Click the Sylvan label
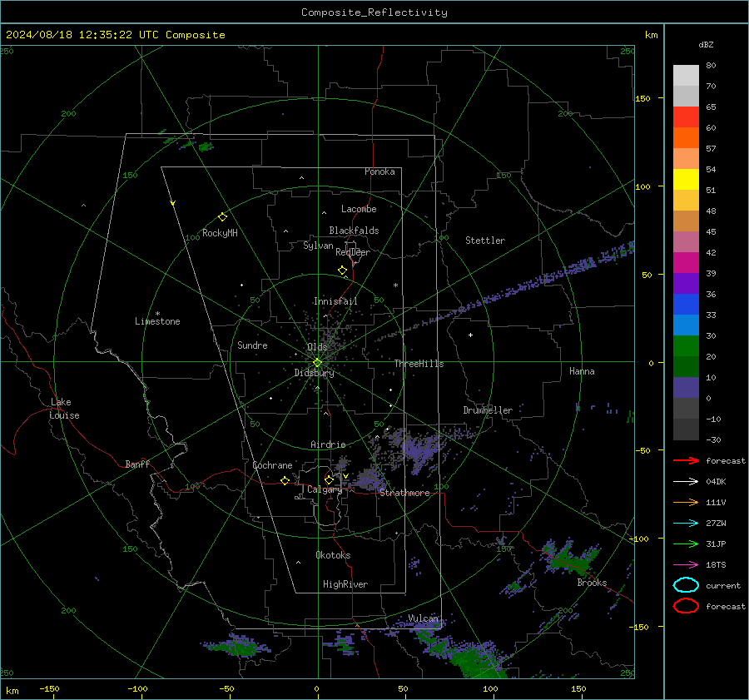Viewport: 749px width, 700px height. point(318,246)
